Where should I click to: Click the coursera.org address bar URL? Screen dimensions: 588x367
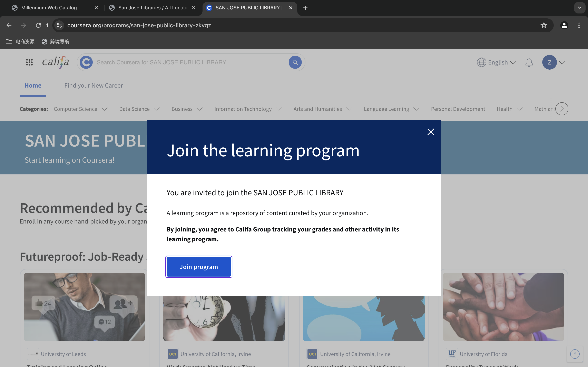pyautogui.click(x=139, y=25)
